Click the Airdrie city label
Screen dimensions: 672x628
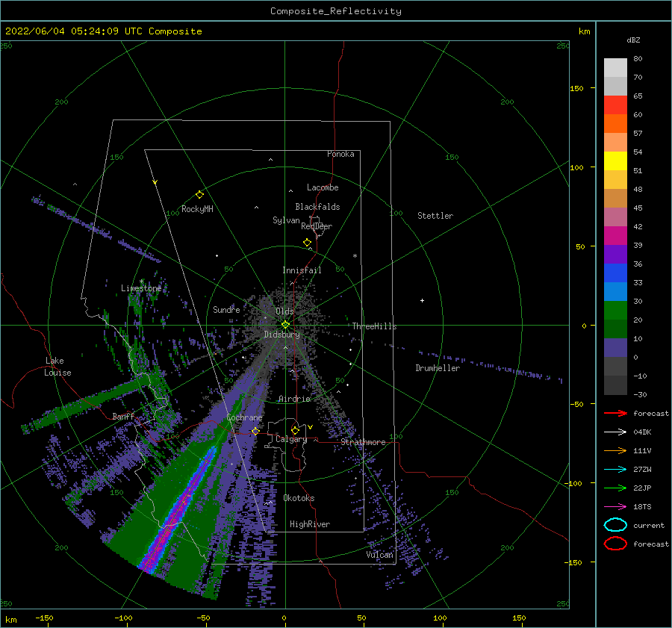294,399
